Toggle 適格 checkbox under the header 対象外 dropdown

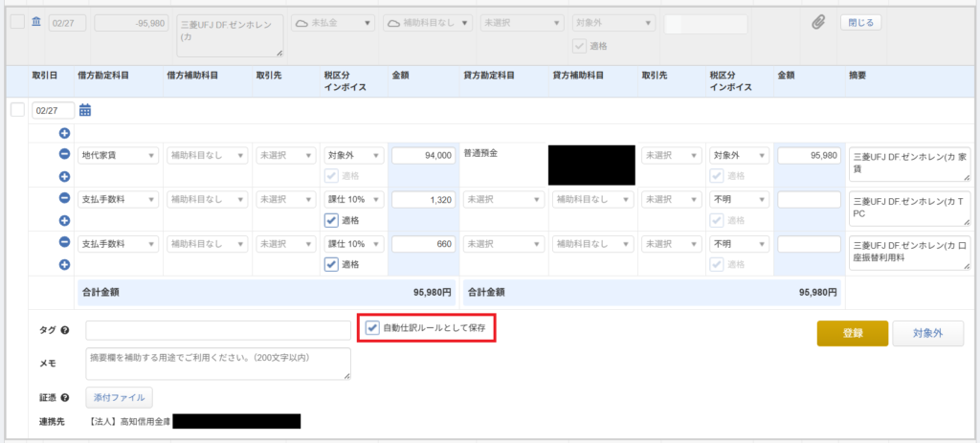click(580, 46)
